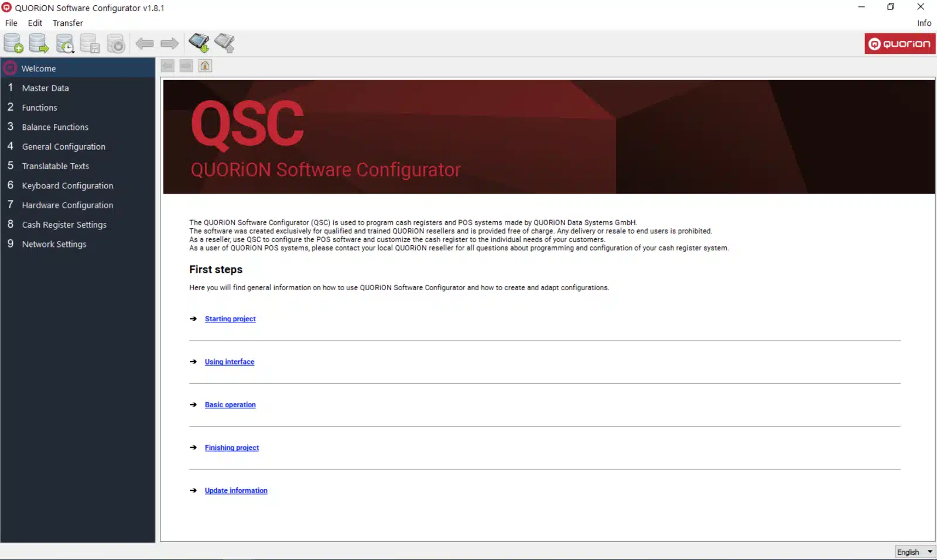This screenshot has width=937, height=560.
Task: Open the Edit menu
Action: click(x=35, y=23)
